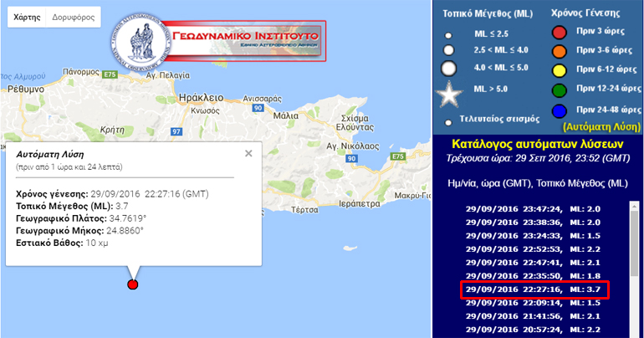Click the Γεωδυναμικό Ινστιτούτο logo banner
The image size is (644, 338).
tap(244, 41)
